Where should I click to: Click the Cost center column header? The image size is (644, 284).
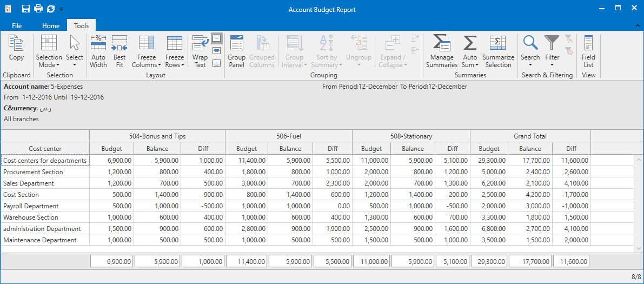click(x=45, y=149)
